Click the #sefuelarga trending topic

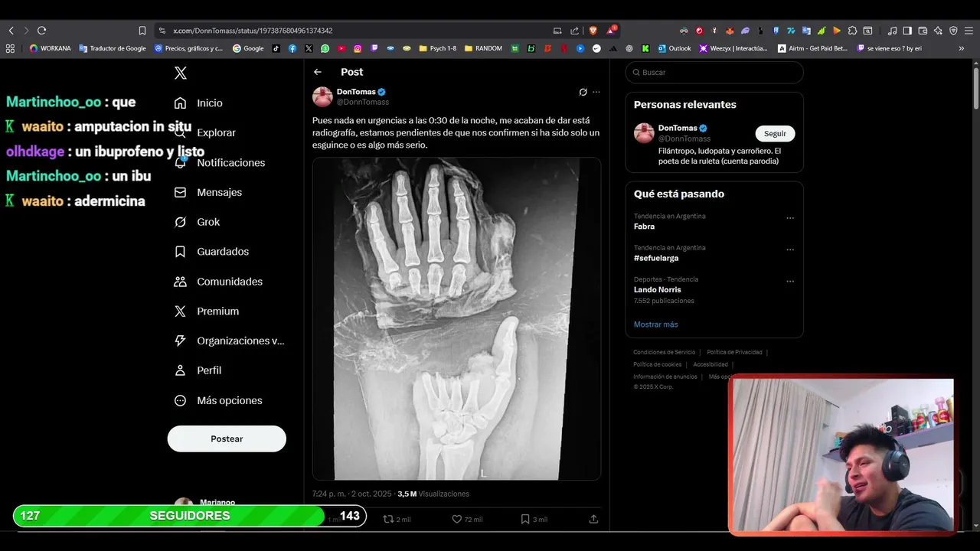(x=656, y=258)
